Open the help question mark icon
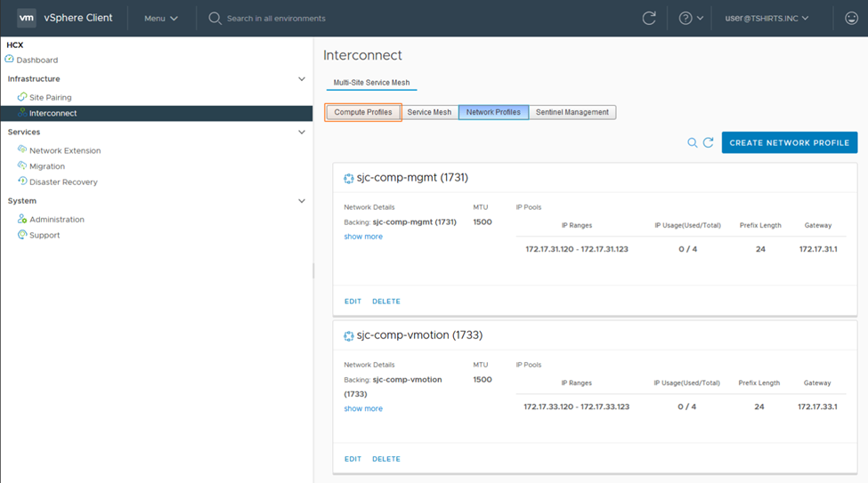868x483 pixels. (x=685, y=18)
